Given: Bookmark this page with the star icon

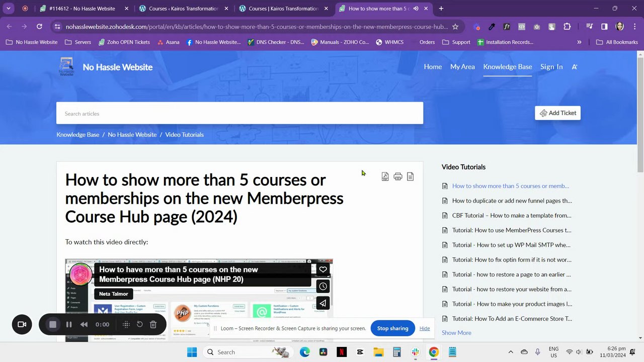Looking at the screenshot, I should pos(455,27).
